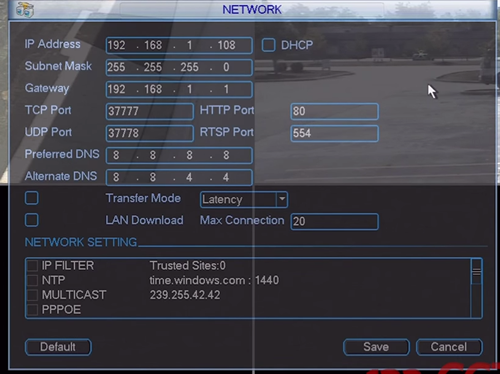Image resolution: width=500 pixels, height=374 pixels.
Task: Click the HTTP Port field 80
Action: (334, 111)
